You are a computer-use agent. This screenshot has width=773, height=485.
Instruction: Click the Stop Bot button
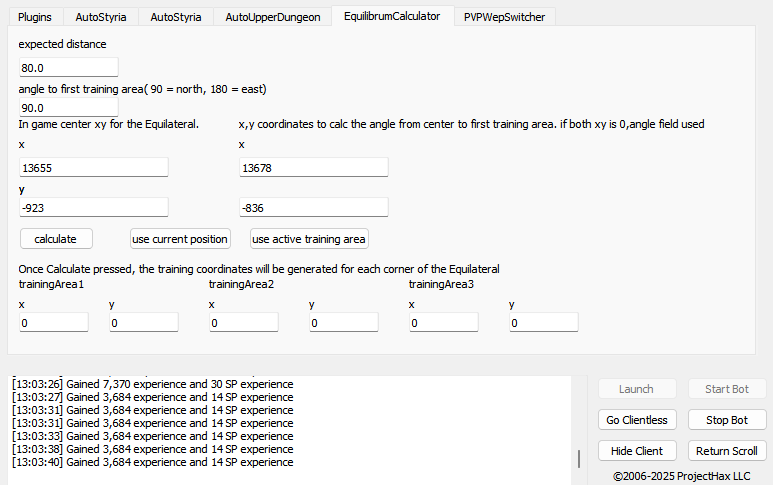coord(727,420)
